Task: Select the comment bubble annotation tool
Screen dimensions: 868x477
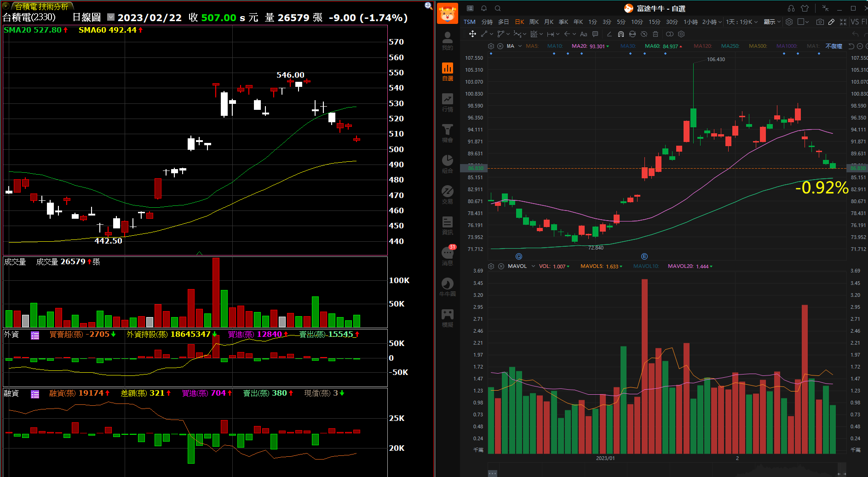Action: click(x=595, y=34)
